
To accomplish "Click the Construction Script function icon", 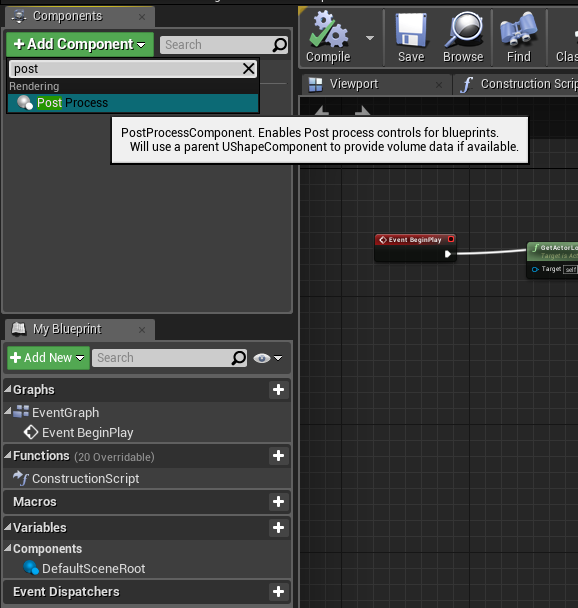I will 467,85.
